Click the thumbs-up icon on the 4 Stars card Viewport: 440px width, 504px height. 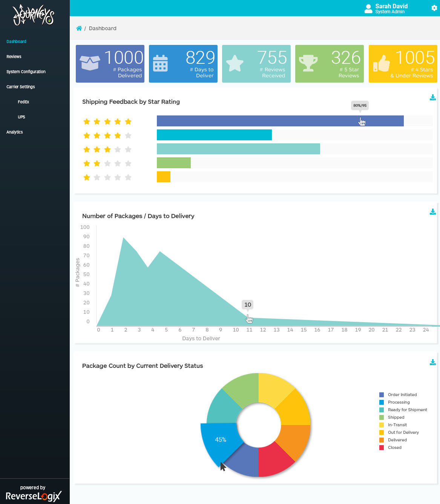(382, 63)
